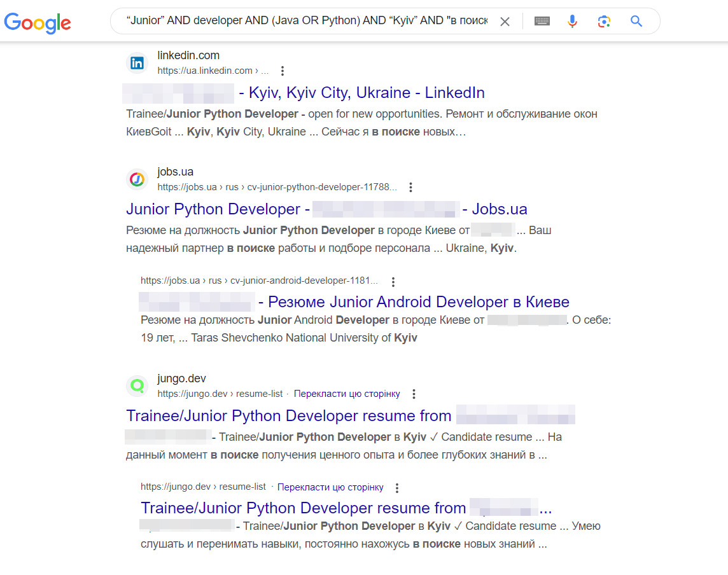This screenshot has height=575, width=728.
Task: Open the on-screen keyboard icon
Action: point(542,21)
